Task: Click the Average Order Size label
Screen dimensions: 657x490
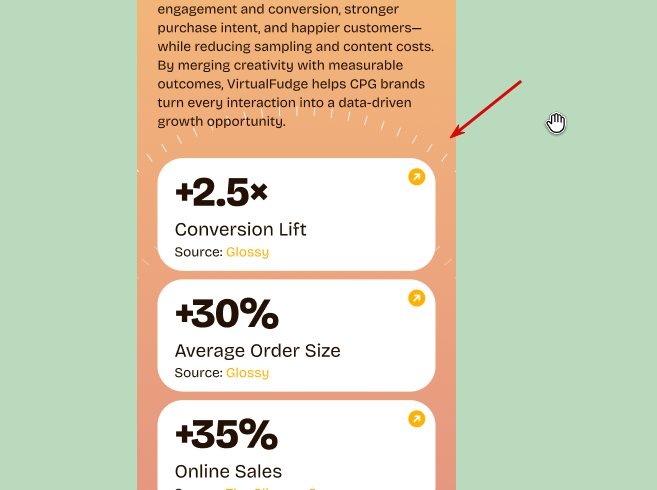Action: [257, 350]
